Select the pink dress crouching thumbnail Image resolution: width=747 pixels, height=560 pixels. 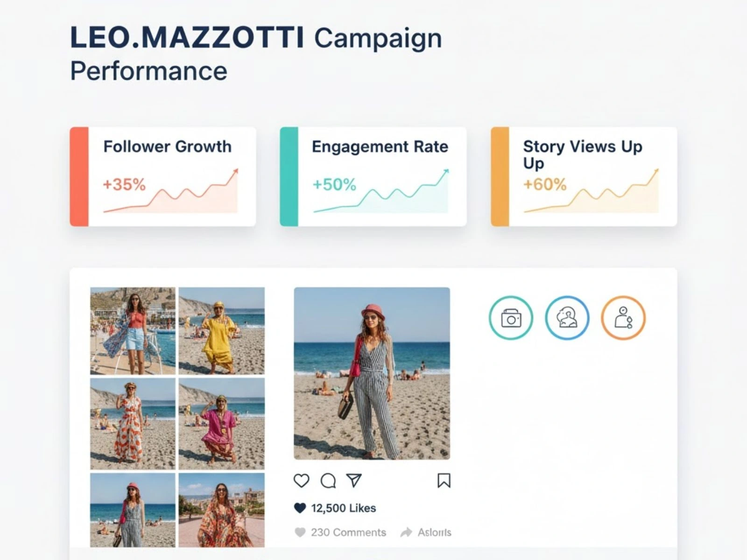[x=221, y=423]
